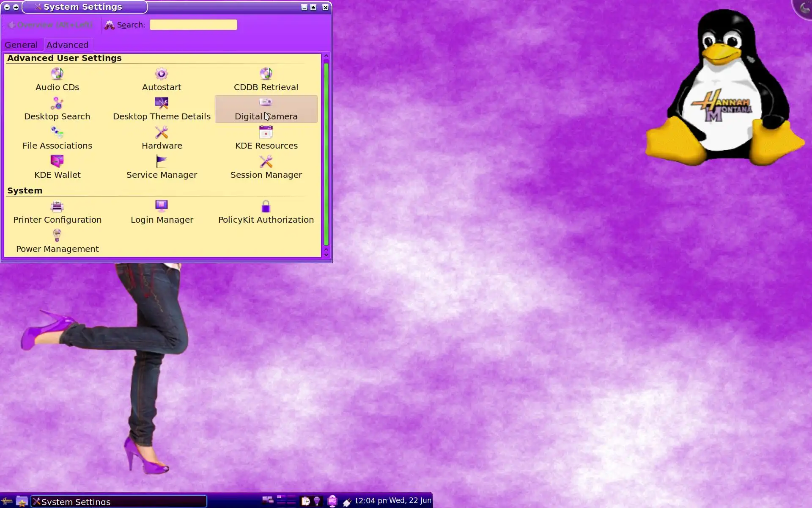Open Desktop Search settings
812x508 pixels.
[x=57, y=109]
